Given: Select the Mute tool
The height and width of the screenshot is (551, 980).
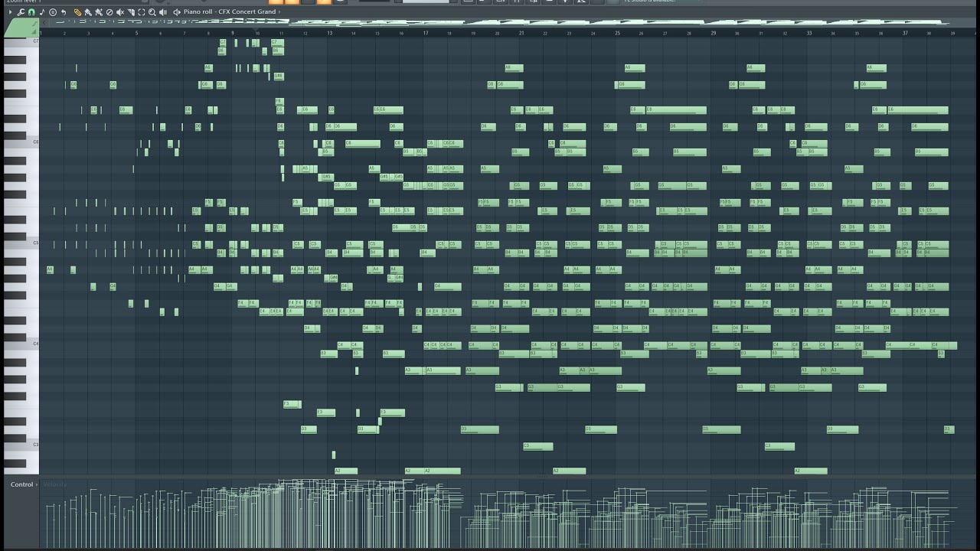Looking at the screenshot, I should click(120, 12).
